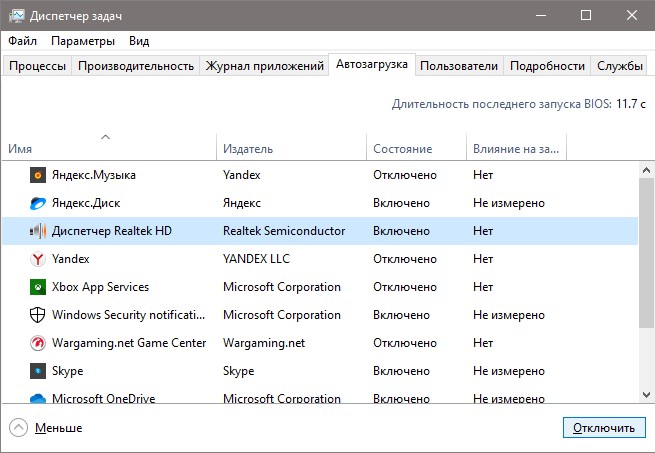
Task: Click the scrollbar down arrow
Action: (646, 394)
